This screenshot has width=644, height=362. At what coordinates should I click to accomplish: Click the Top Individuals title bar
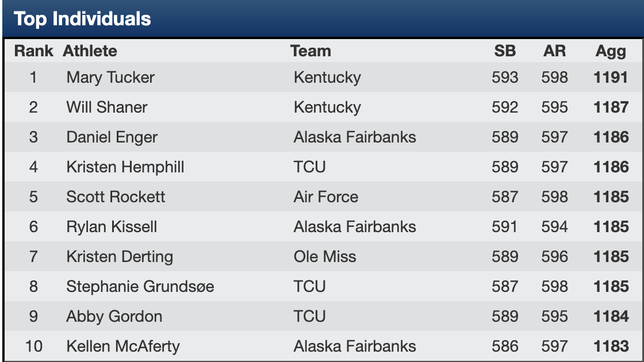[322, 19]
